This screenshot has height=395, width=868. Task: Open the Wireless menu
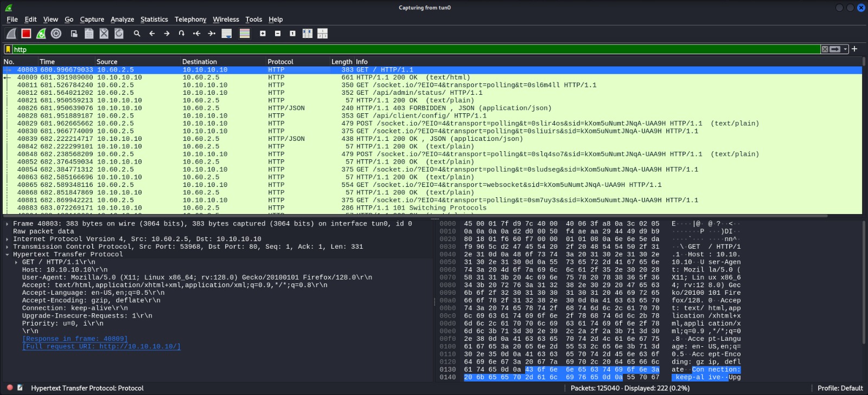click(226, 20)
